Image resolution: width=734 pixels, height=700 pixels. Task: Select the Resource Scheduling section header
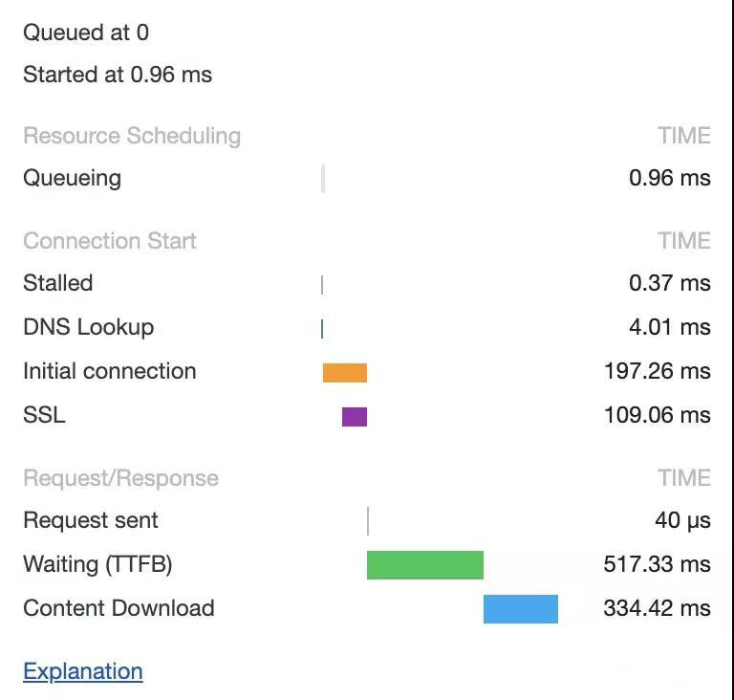[x=132, y=136]
